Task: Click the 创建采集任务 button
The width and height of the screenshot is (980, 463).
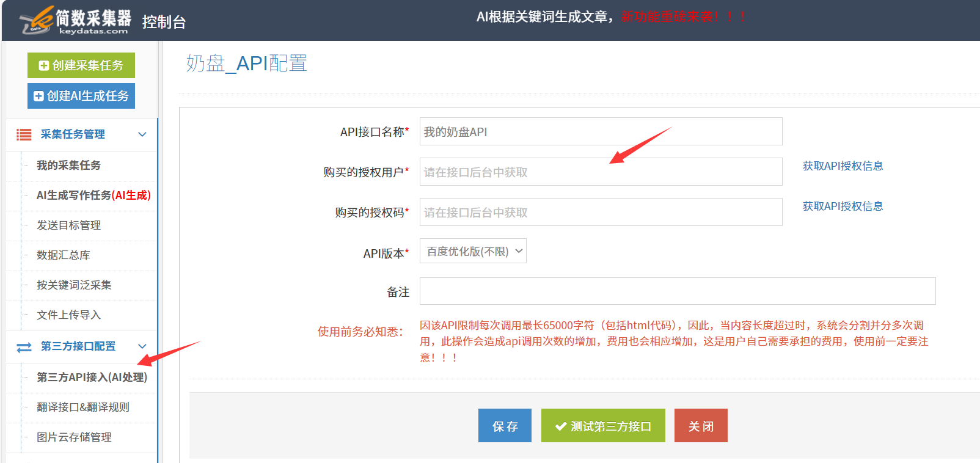Action: pos(81,65)
